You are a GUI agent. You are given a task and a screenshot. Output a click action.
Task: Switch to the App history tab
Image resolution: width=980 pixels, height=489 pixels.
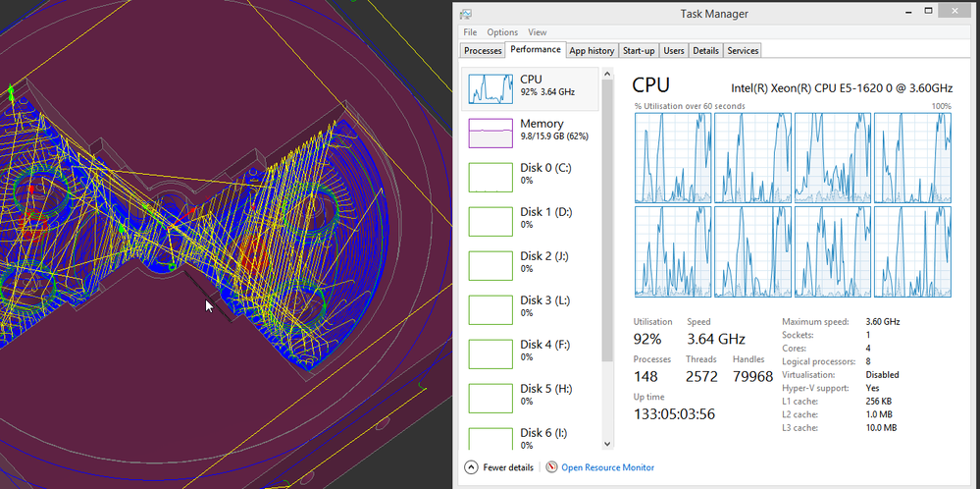(592, 51)
